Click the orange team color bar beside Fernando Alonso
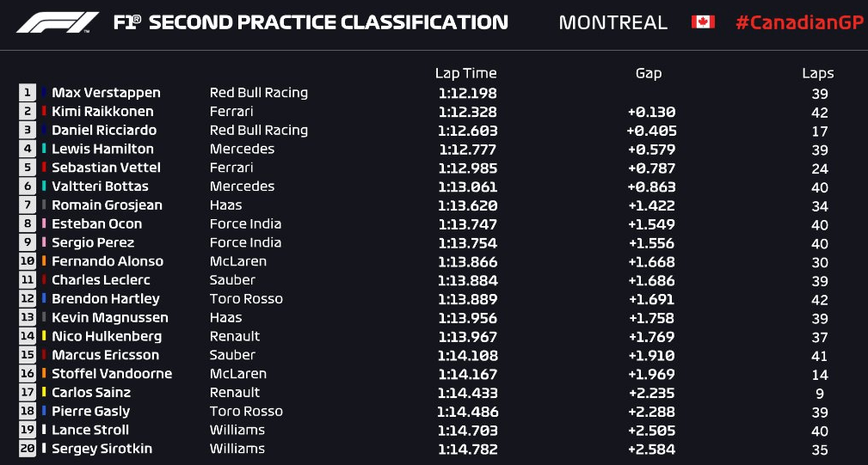 44,261
